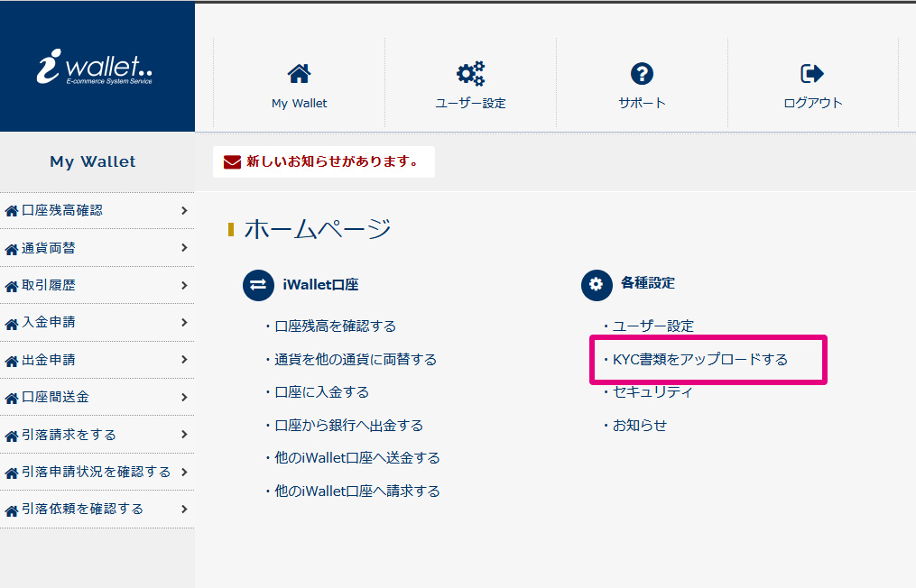Image resolution: width=916 pixels, height=588 pixels.
Task: Click the ホームページ page heading
Action: pyautogui.click(x=318, y=229)
